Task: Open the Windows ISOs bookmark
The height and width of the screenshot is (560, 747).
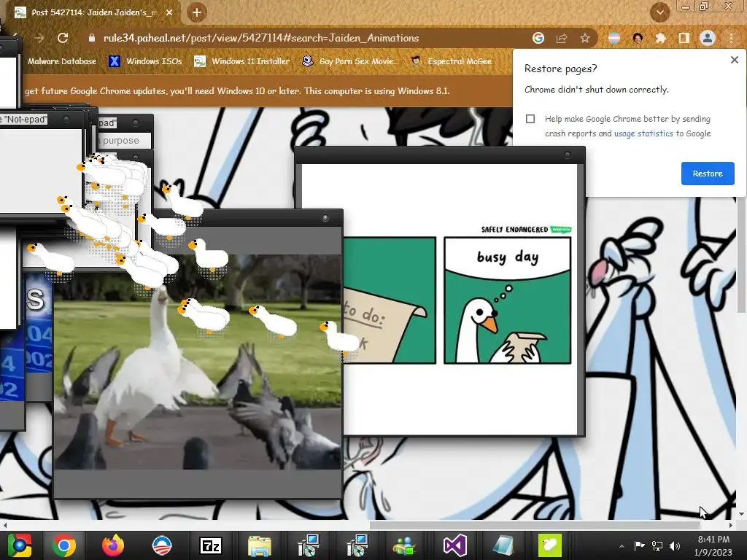Action: tap(145, 61)
